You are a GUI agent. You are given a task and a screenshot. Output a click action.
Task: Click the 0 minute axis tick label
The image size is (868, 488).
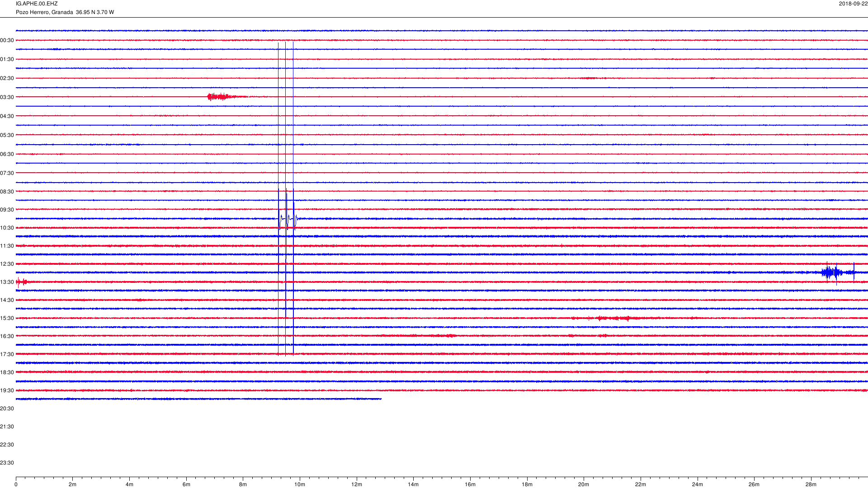(16, 485)
